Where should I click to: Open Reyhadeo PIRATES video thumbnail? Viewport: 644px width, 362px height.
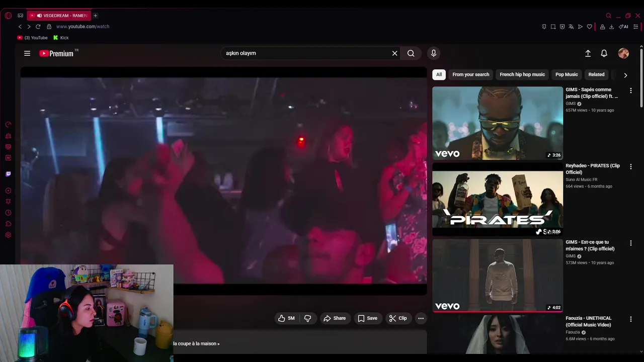click(498, 199)
